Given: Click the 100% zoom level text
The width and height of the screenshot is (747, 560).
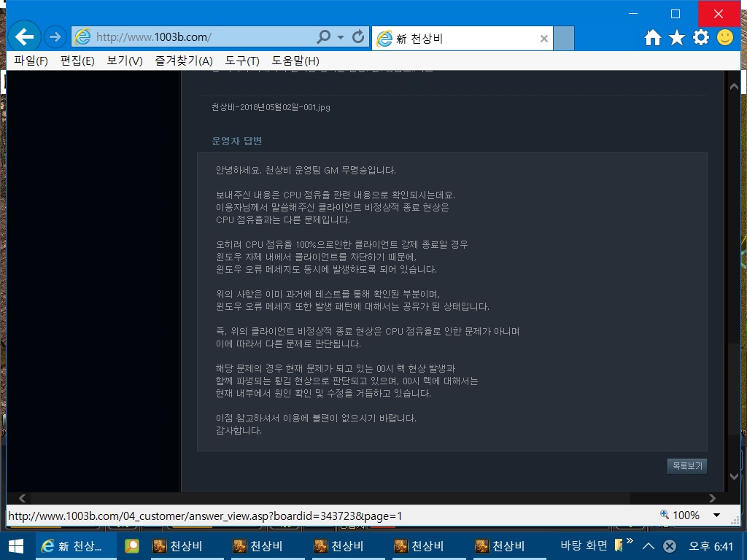Looking at the screenshot, I should pos(686,515).
